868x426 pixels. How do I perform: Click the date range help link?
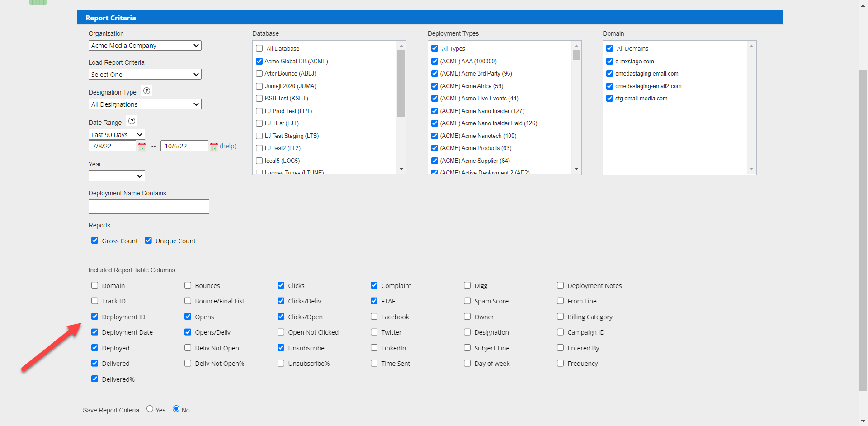click(228, 146)
